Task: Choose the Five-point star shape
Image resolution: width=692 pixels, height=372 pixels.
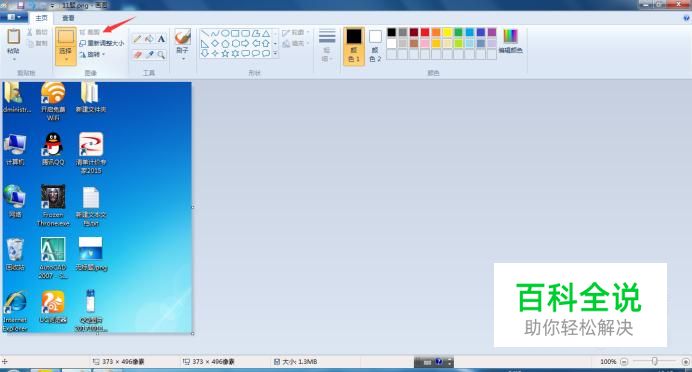Action: tap(225, 53)
